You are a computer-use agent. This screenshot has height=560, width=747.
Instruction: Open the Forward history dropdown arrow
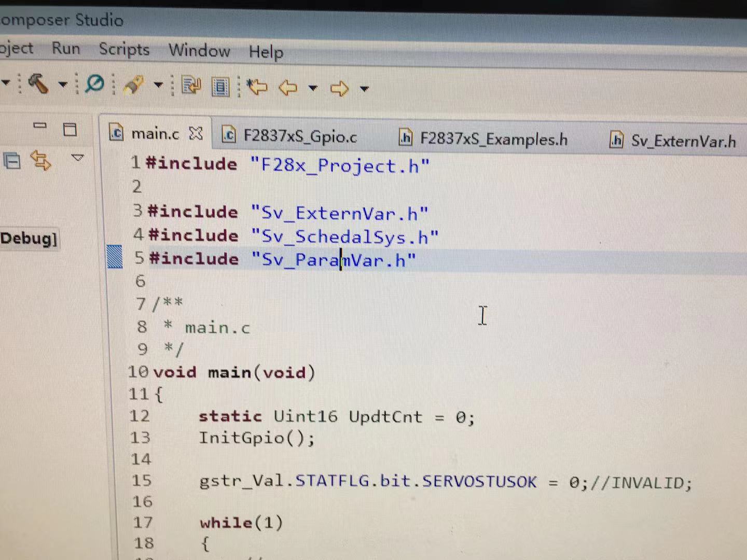(x=365, y=89)
